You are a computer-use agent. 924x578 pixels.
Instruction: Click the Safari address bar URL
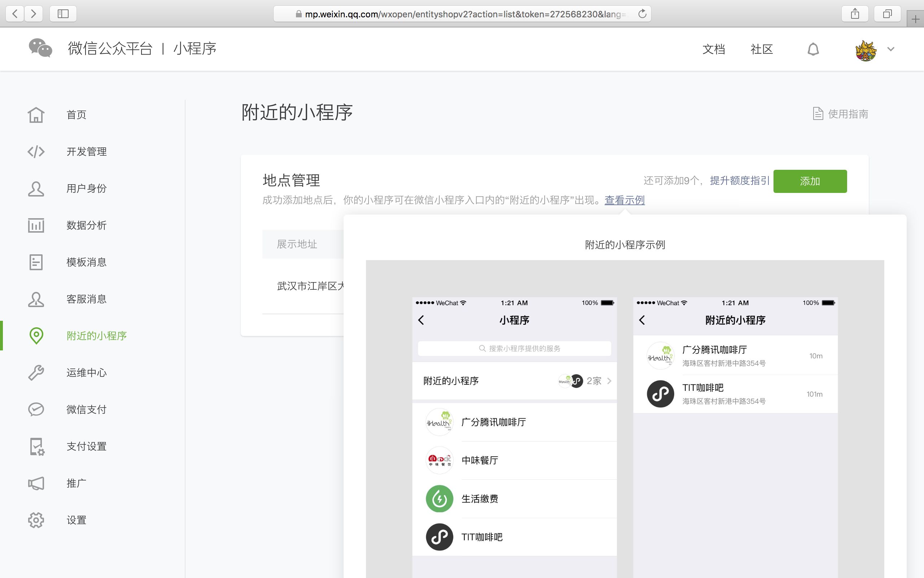coord(462,14)
